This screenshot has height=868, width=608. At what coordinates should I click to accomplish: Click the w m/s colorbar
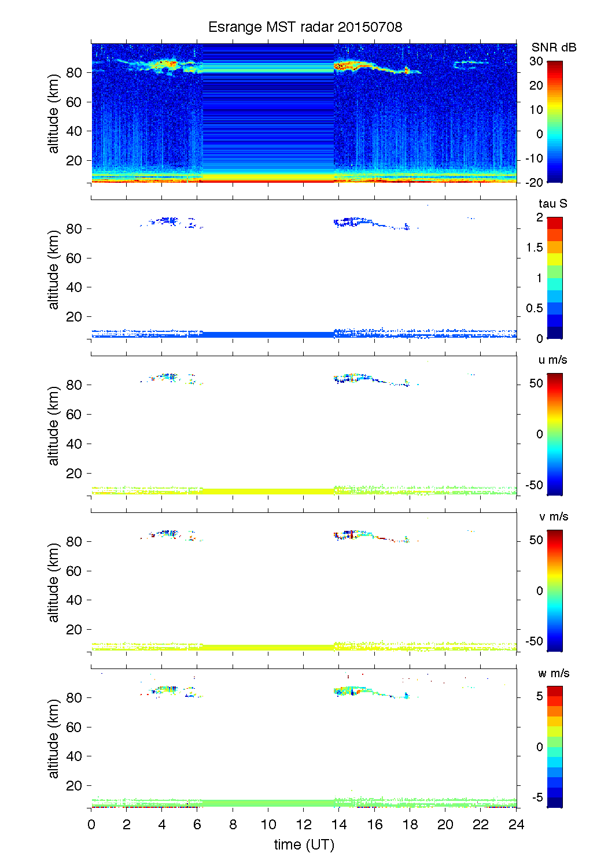[x=554, y=747]
